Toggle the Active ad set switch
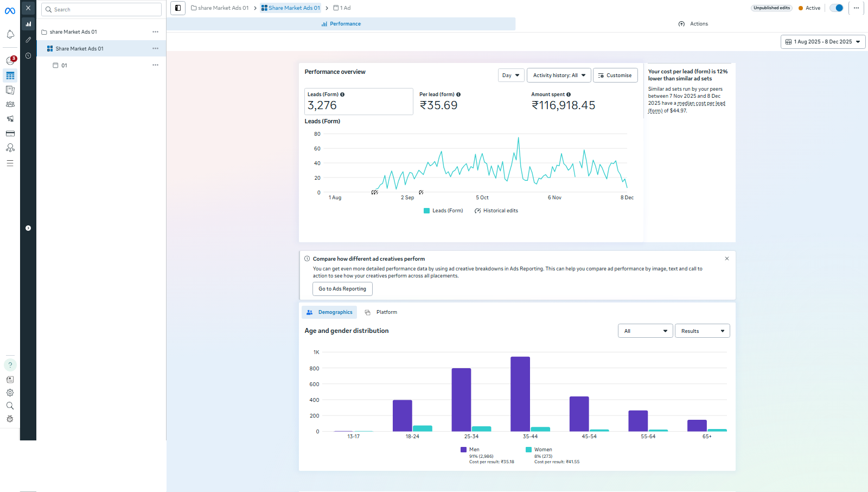Image resolution: width=868 pixels, height=492 pixels. pos(837,8)
